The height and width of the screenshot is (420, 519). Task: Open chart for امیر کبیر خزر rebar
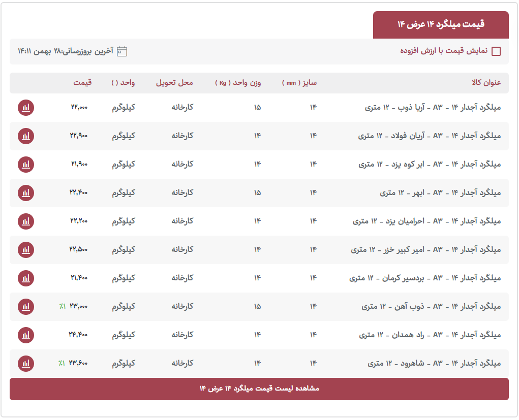(26, 250)
